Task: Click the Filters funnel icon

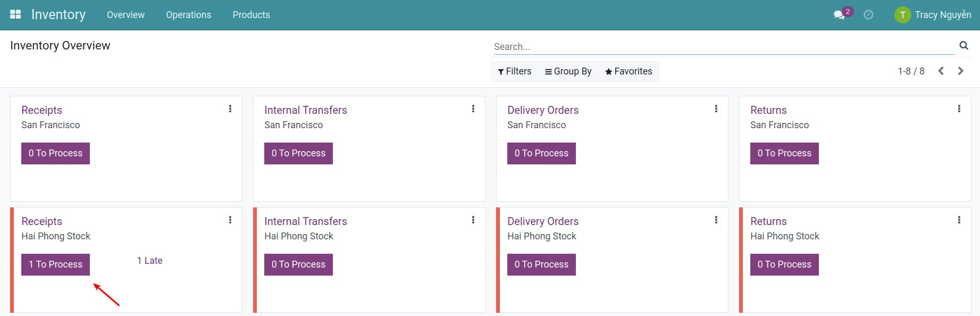Action: coord(500,71)
